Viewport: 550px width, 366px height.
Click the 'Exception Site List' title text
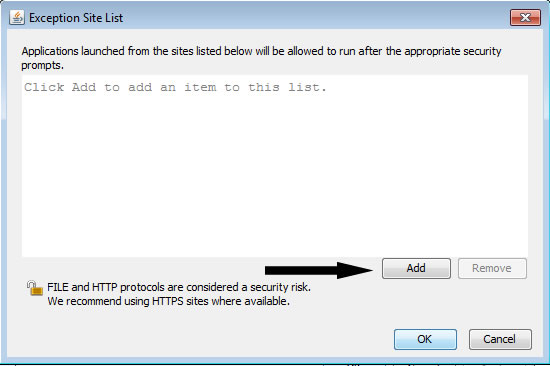pyautogui.click(x=76, y=18)
